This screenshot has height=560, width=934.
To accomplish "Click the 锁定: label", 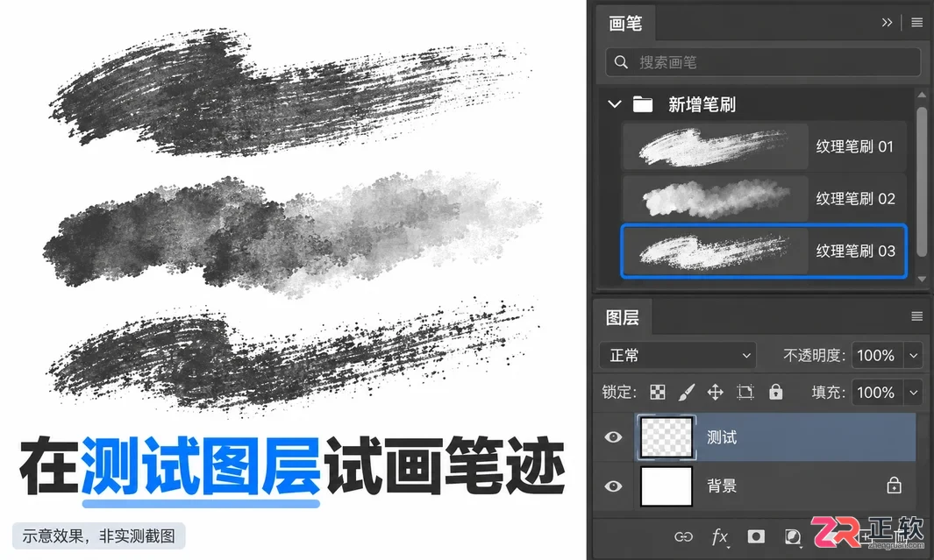I will [x=619, y=393].
